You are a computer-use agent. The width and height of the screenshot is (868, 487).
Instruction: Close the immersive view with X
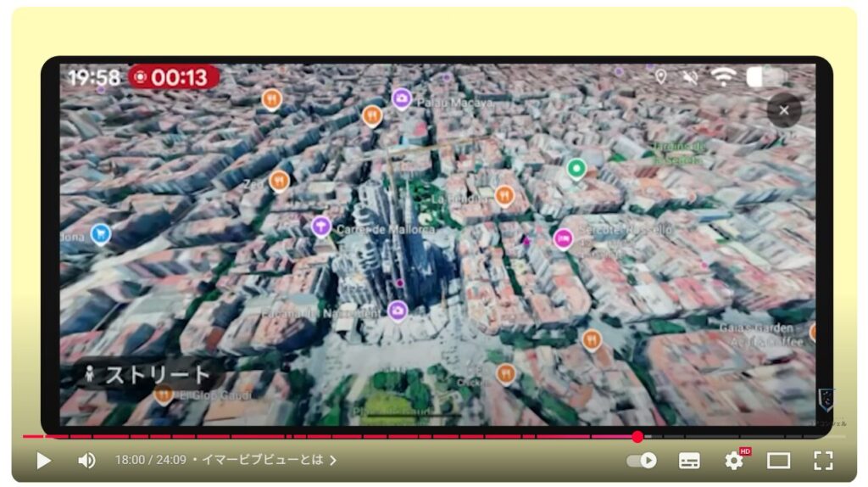[783, 110]
